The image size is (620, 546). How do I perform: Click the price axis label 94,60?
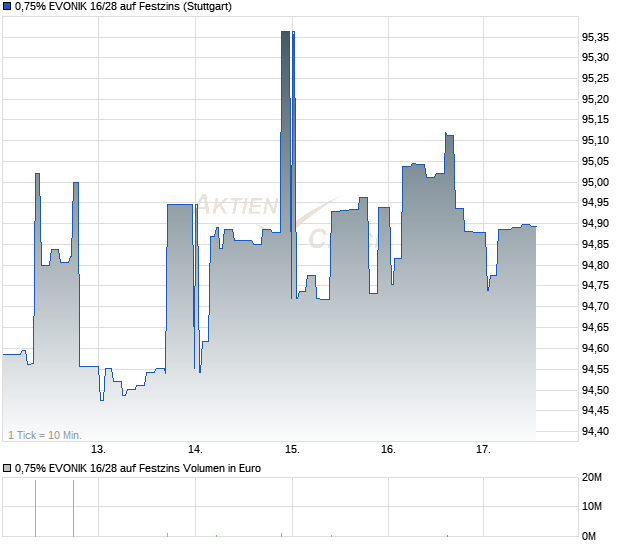[x=595, y=348]
